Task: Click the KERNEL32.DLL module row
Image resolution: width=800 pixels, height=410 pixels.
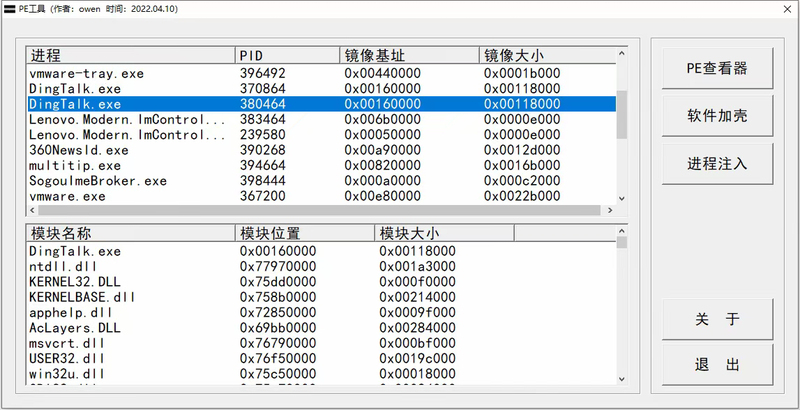Action: click(x=321, y=281)
